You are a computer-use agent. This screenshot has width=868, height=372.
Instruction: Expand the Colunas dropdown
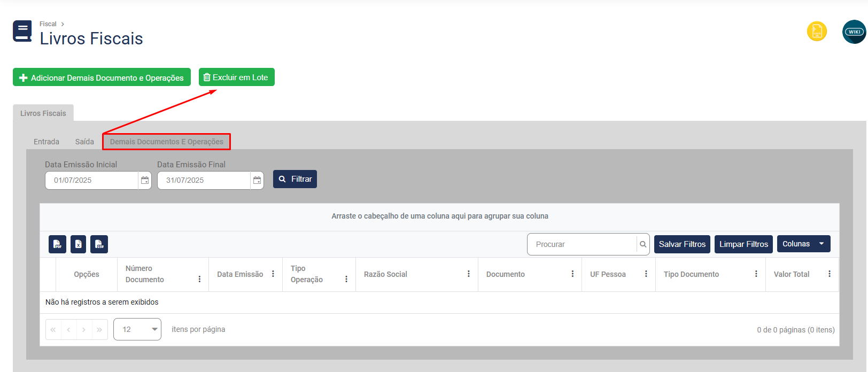(804, 244)
